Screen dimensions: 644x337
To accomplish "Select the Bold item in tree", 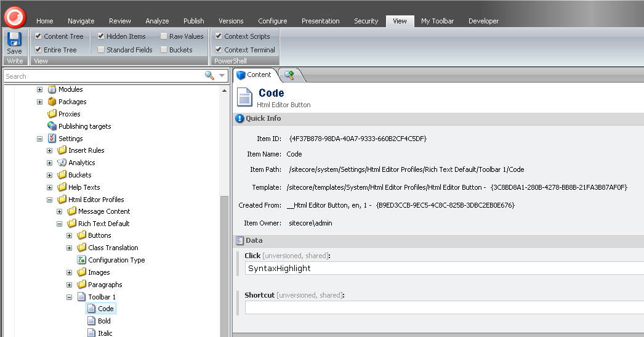I will pyautogui.click(x=104, y=321).
